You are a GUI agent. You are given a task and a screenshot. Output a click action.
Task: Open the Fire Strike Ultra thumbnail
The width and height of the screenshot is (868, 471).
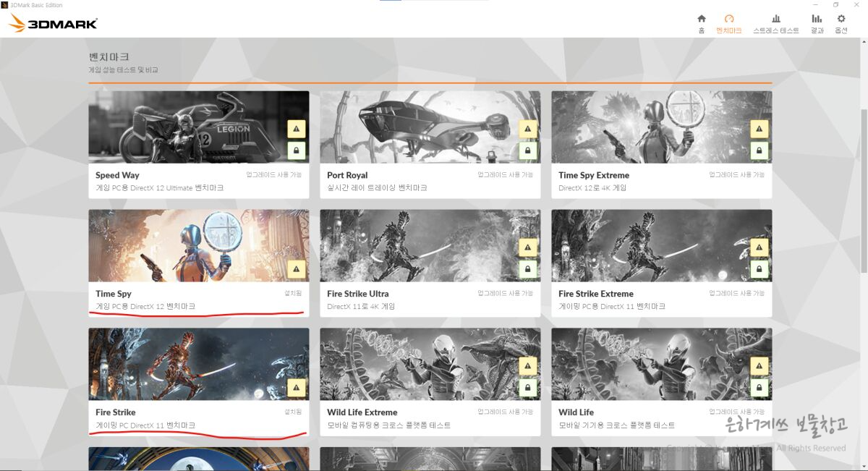tap(430, 245)
